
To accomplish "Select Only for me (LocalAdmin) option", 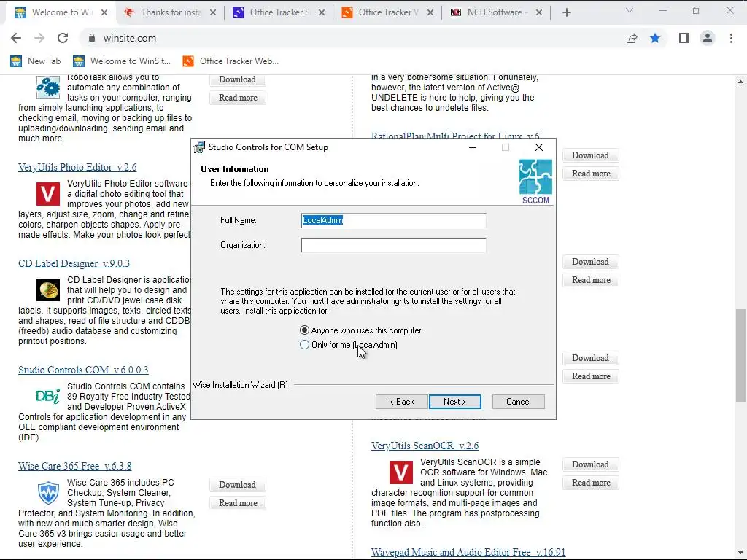I will 349,345.
